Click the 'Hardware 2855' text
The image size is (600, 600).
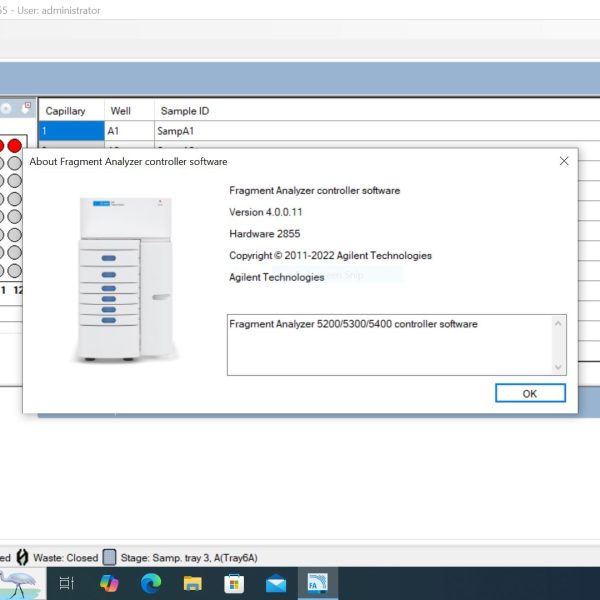(x=264, y=234)
